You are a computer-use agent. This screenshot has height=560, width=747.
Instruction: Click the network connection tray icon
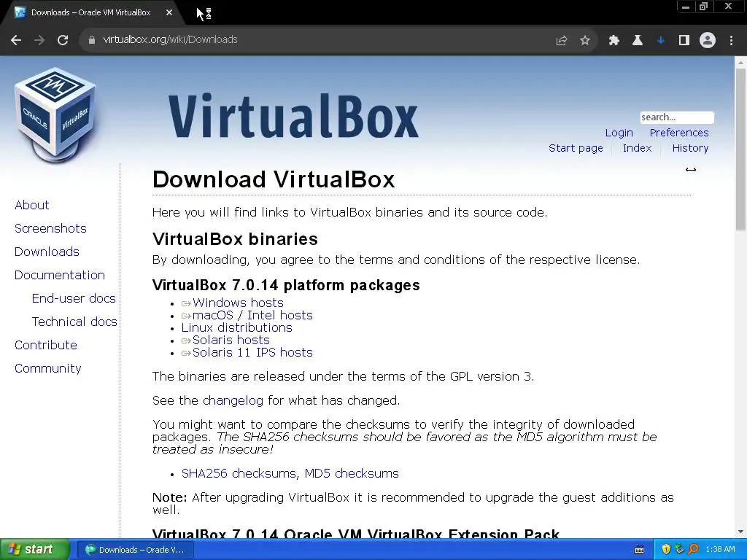coord(679,550)
